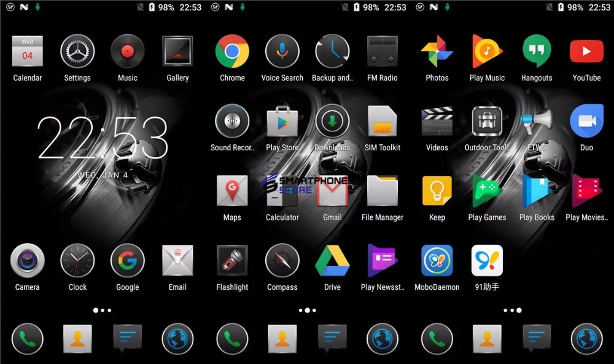Open the Email app
The width and height of the screenshot is (614, 364).
tap(178, 260)
